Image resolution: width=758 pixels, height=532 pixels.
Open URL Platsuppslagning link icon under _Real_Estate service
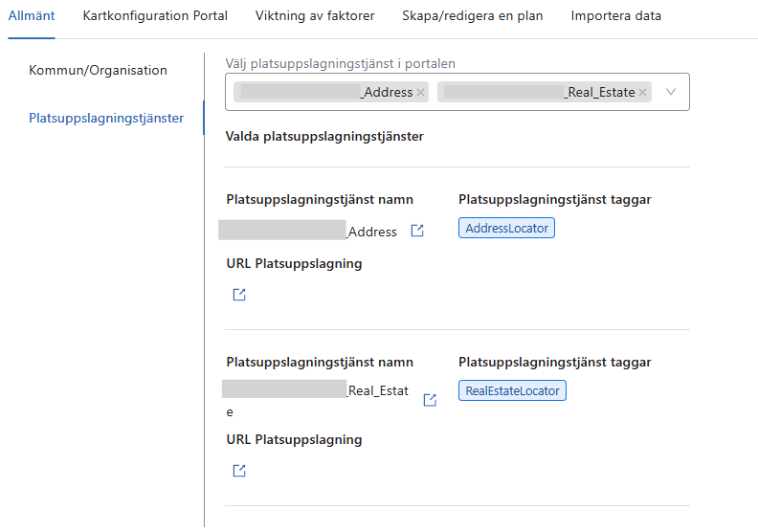tap(239, 470)
